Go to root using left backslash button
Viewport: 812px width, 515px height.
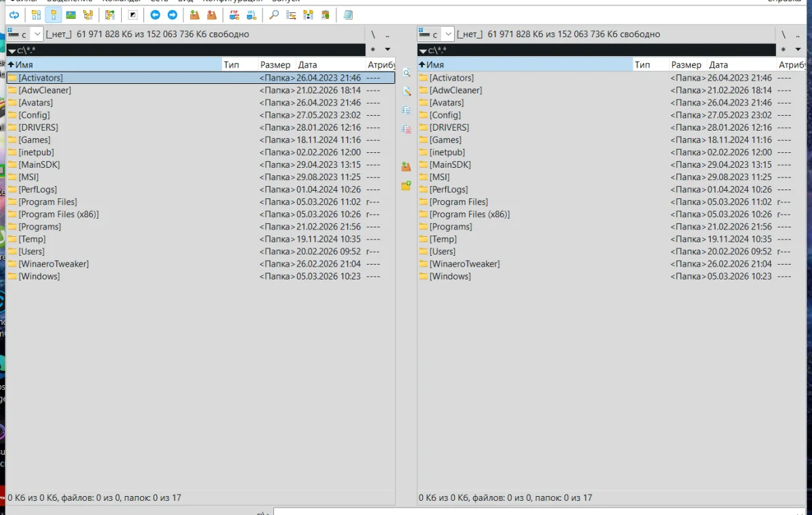click(x=373, y=35)
